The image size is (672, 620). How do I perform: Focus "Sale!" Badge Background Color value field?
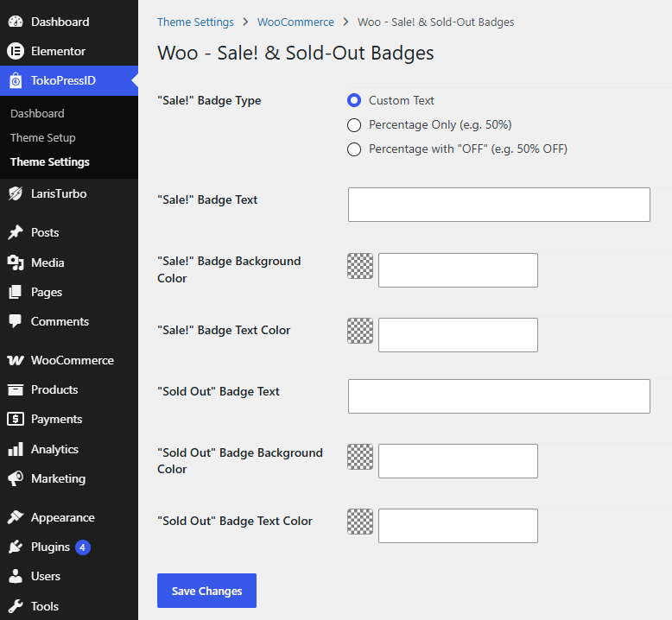[458, 270]
